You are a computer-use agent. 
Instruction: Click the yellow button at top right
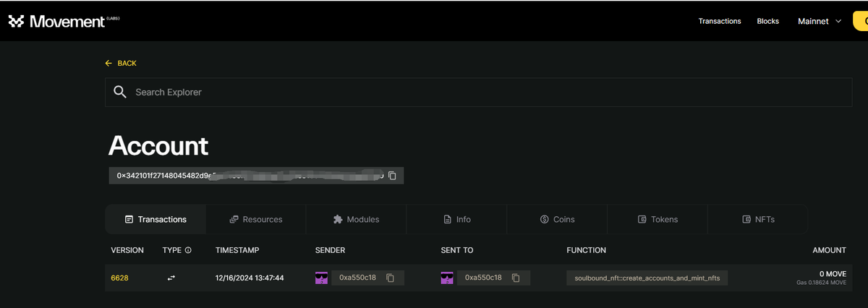[861, 21]
